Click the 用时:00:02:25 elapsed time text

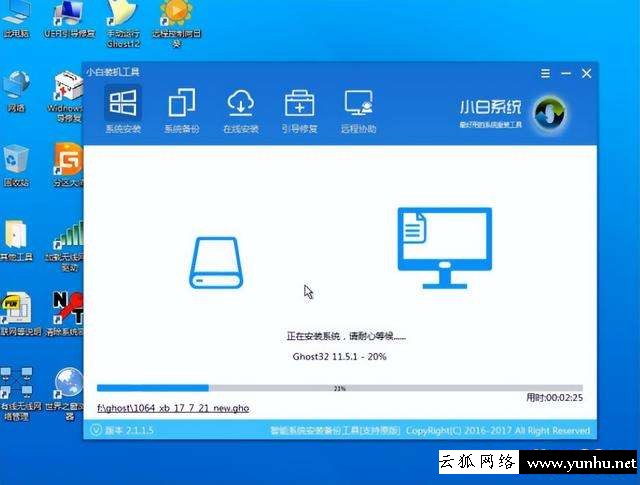(x=554, y=398)
